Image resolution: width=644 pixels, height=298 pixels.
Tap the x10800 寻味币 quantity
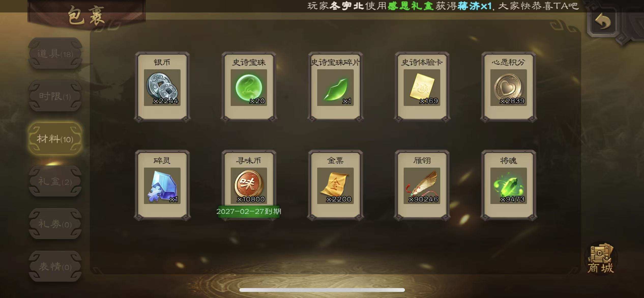point(251,199)
